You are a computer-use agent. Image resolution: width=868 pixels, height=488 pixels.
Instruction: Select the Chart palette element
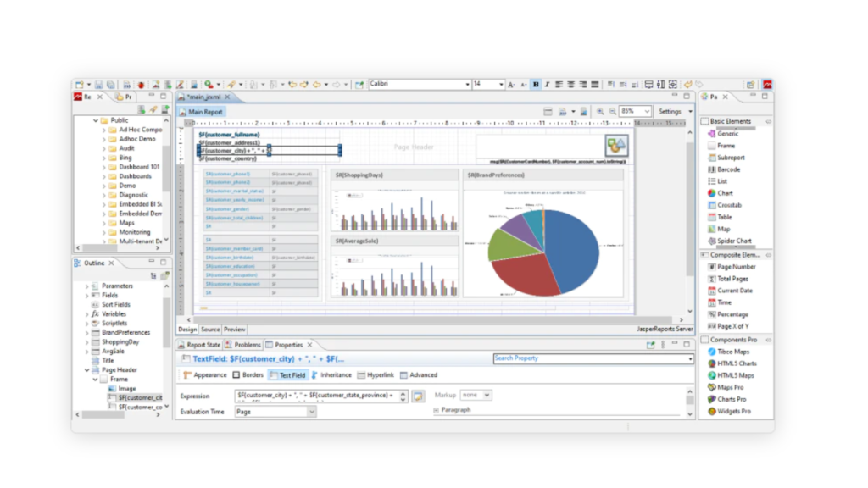click(721, 194)
